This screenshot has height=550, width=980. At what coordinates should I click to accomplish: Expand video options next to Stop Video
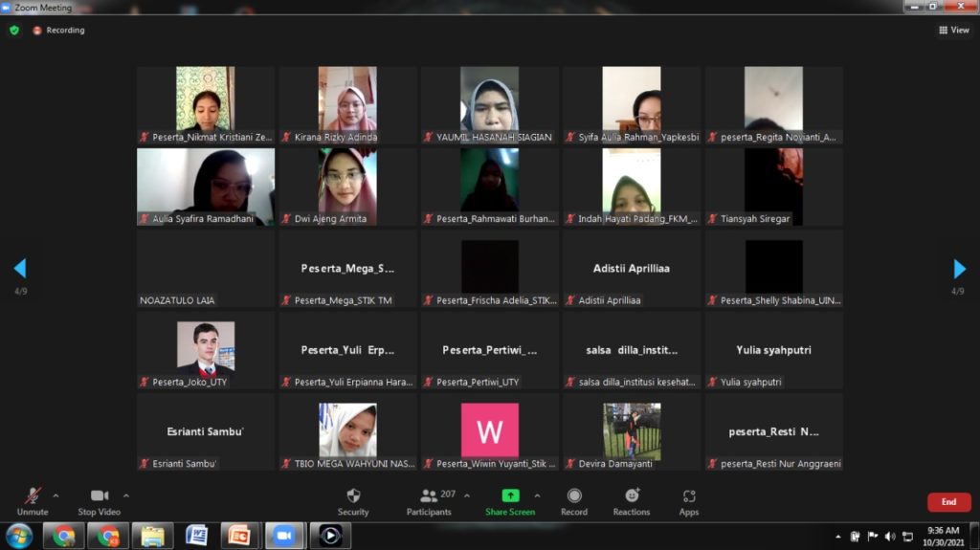pos(126,495)
